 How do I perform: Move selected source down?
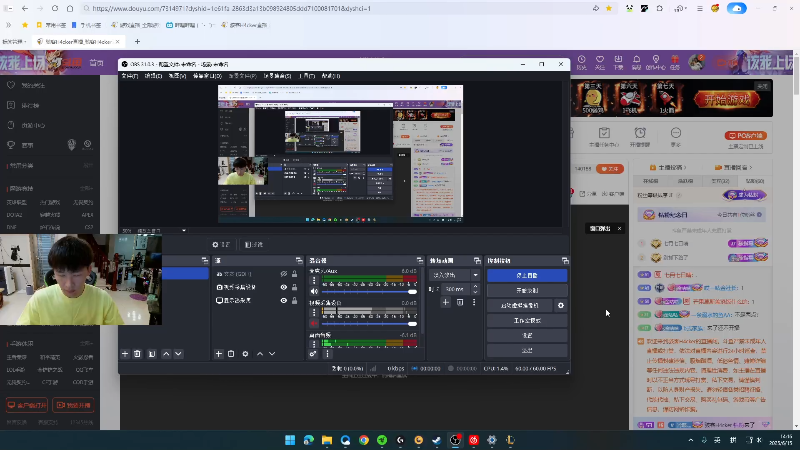coord(272,354)
